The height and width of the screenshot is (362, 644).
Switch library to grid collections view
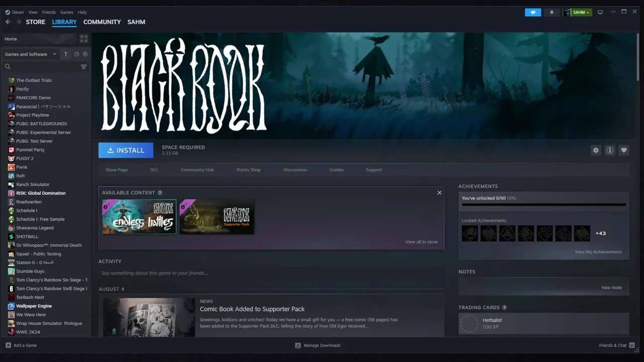(x=84, y=39)
